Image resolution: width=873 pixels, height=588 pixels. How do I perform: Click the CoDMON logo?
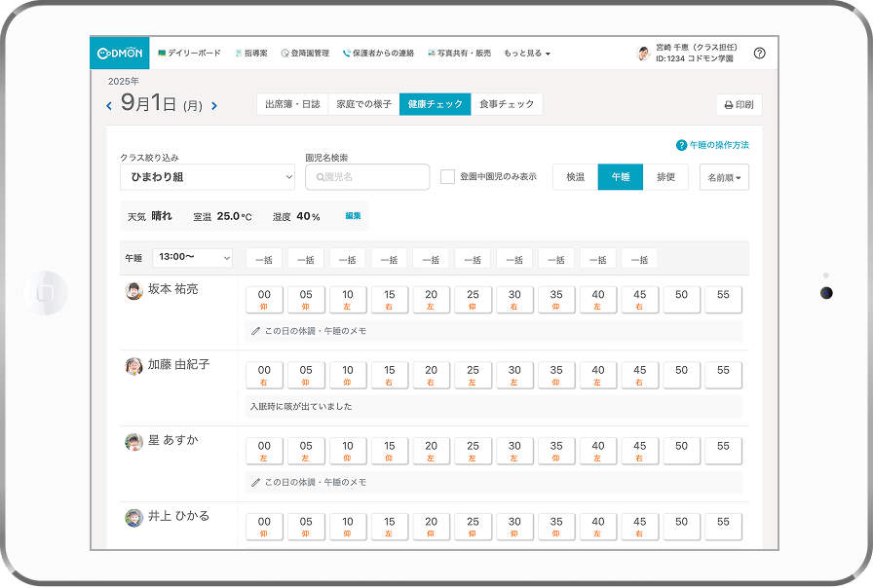point(120,54)
